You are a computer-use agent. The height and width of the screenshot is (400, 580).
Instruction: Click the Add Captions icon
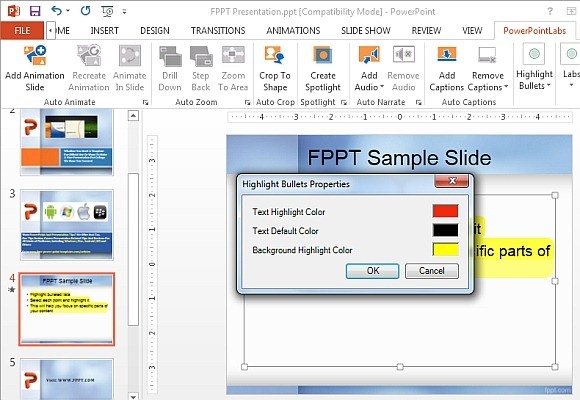tap(447, 55)
